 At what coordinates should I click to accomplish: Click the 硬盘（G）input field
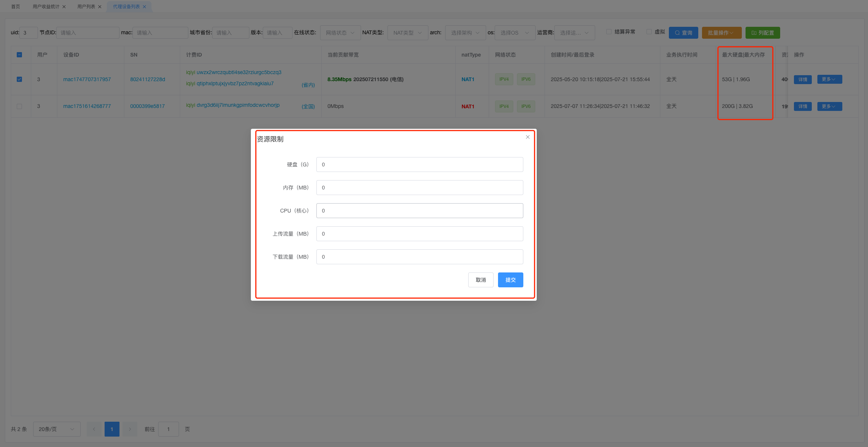pyautogui.click(x=419, y=165)
